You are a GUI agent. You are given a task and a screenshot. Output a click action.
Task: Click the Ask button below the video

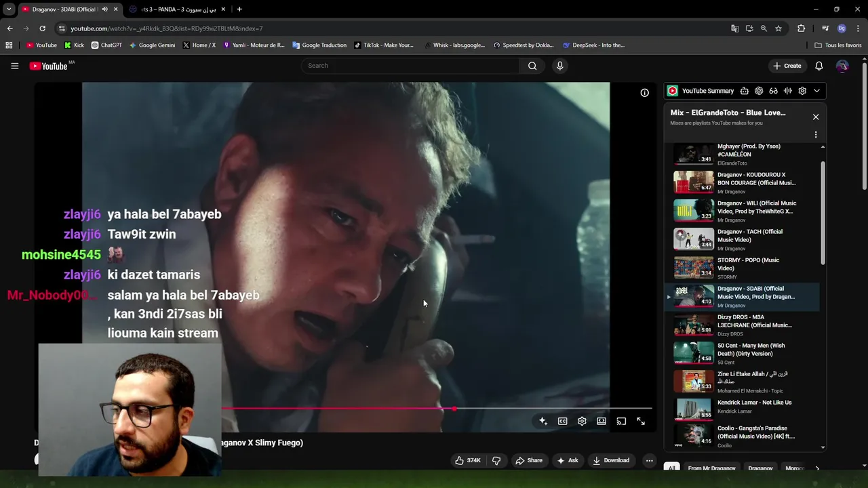tap(567, 460)
